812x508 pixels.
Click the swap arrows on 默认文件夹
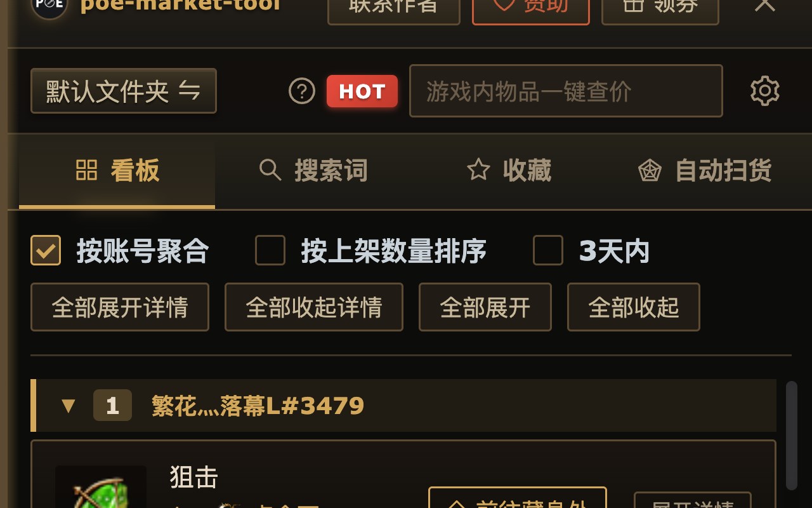pyautogui.click(x=189, y=91)
